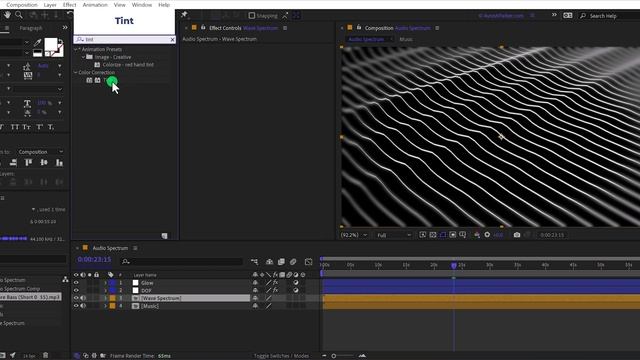Switch to the Paragraph panel tab
This screenshot has width=640, height=360.
31,28
